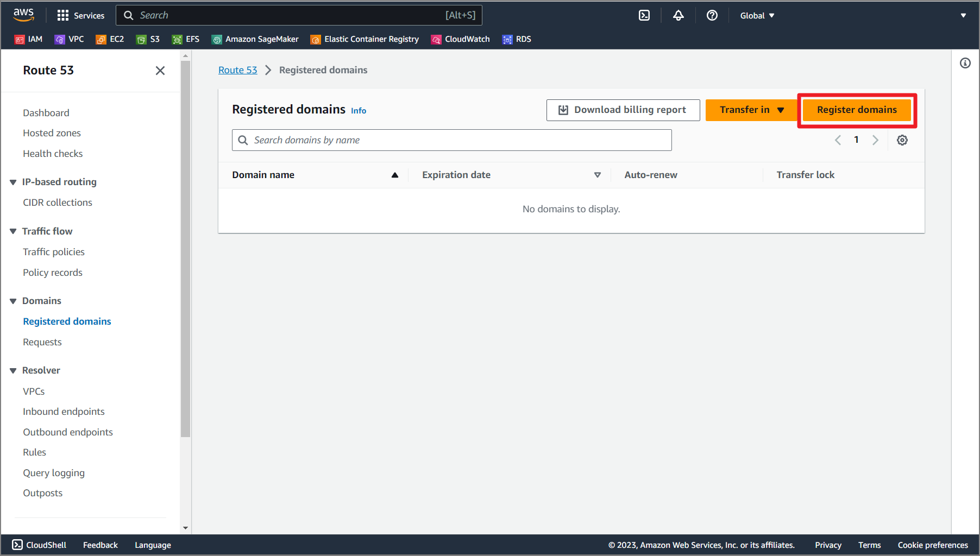Open the info panel icon at right

tap(965, 63)
